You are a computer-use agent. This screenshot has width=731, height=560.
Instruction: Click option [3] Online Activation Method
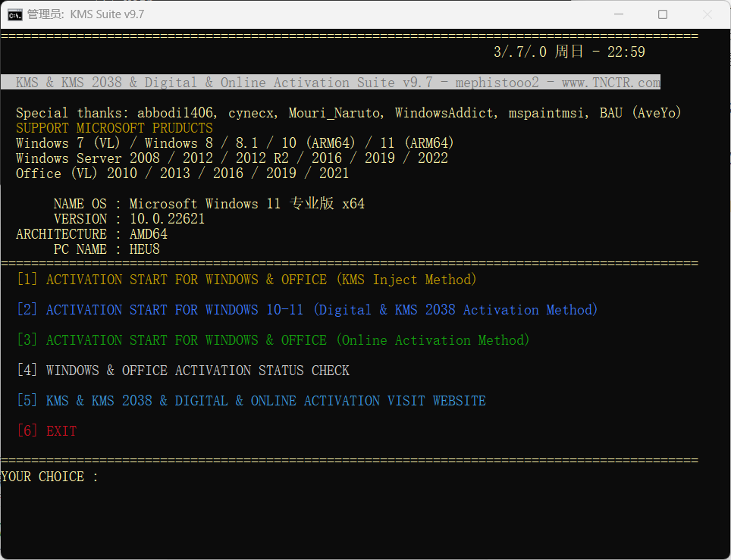pyautogui.click(x=273, y=339)
